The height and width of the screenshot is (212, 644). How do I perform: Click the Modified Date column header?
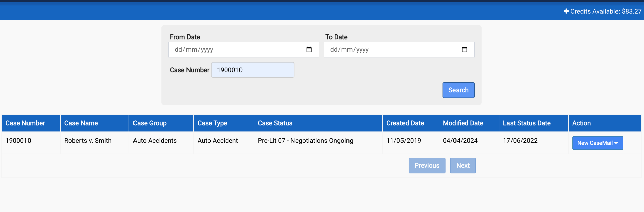click(x=463, y=123)
